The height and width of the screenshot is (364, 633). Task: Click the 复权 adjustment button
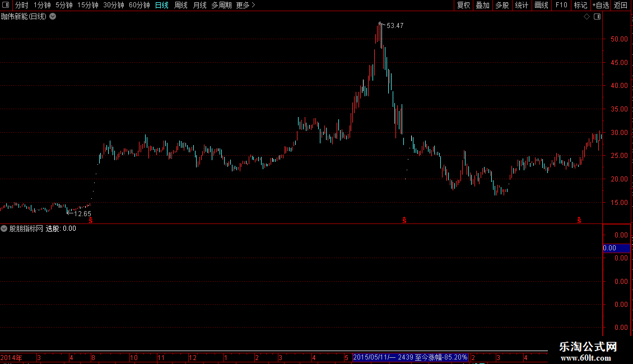point(463,5)
